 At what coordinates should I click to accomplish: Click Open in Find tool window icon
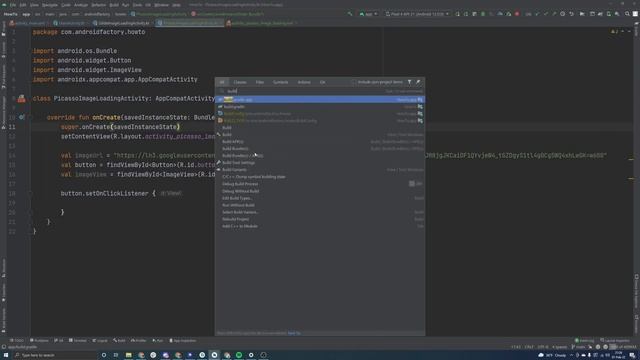pyautogui.click(x=418, y=82)
